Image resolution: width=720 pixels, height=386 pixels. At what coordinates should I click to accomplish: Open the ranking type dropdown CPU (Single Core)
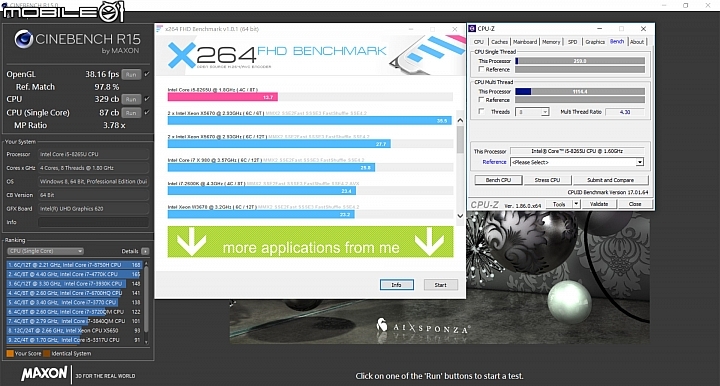[45, 251]
